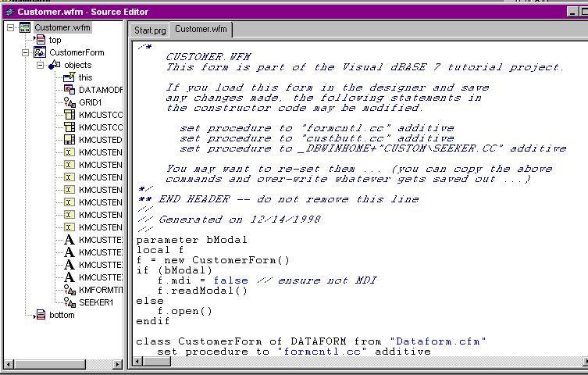Click the Customer.wfm root file icon in tree
588x375 pixels.
[x=25, y=27]
